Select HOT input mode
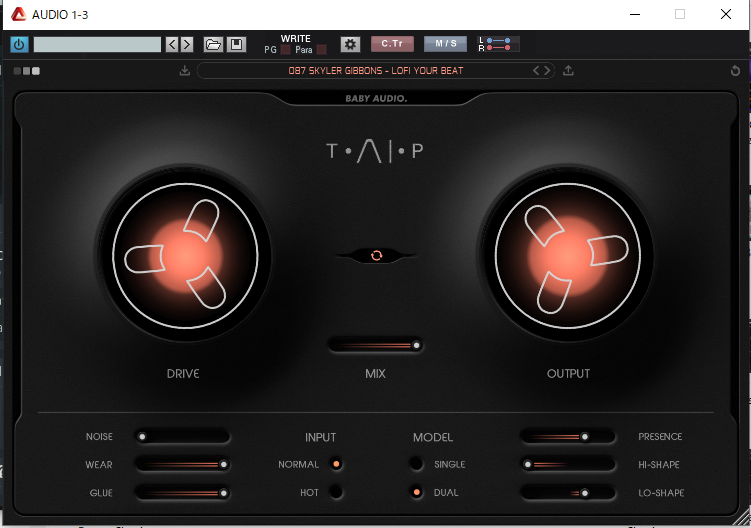The width and height of the screenshot is (751, 528). [x=336, y=493]
